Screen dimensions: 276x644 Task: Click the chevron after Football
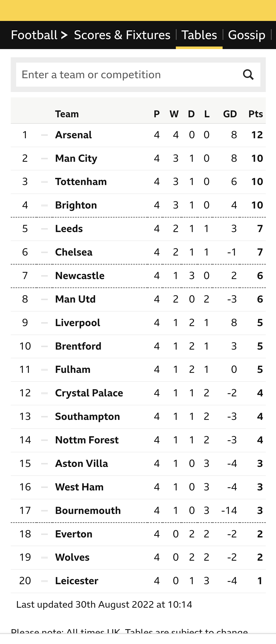64,35
